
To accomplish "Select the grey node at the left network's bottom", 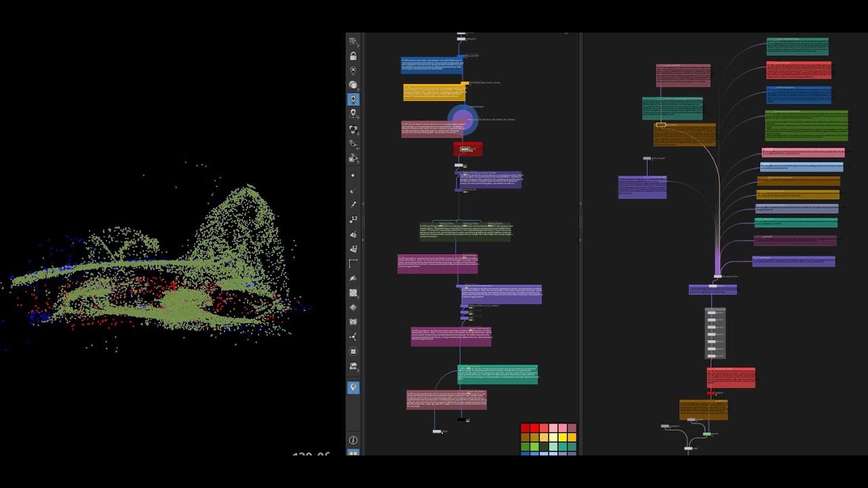I will (437, 431).
